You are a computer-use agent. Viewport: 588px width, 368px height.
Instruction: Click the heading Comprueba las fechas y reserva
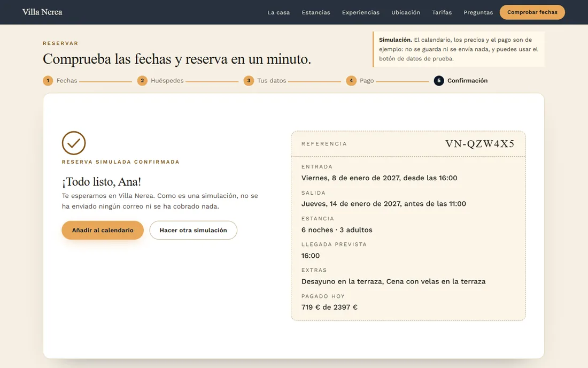click(x=176, y=59)
